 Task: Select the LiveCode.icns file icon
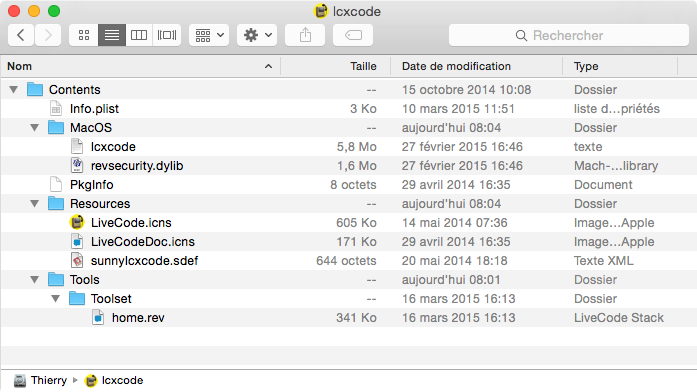click(x=77, y=222)
